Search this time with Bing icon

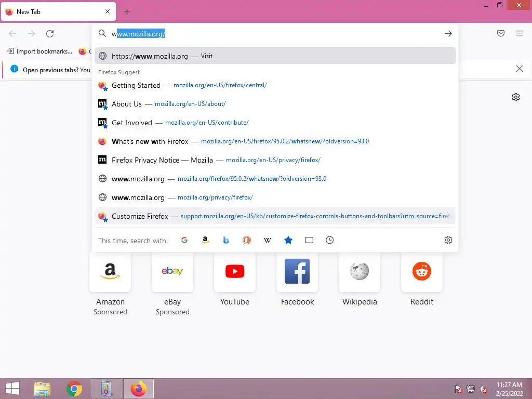tap(226, 240)
